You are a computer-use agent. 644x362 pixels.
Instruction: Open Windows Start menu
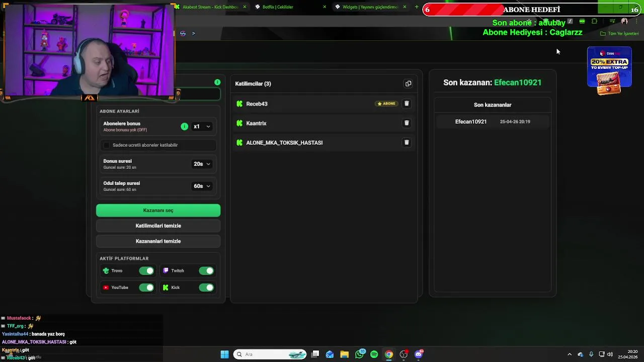click(224, 354)
